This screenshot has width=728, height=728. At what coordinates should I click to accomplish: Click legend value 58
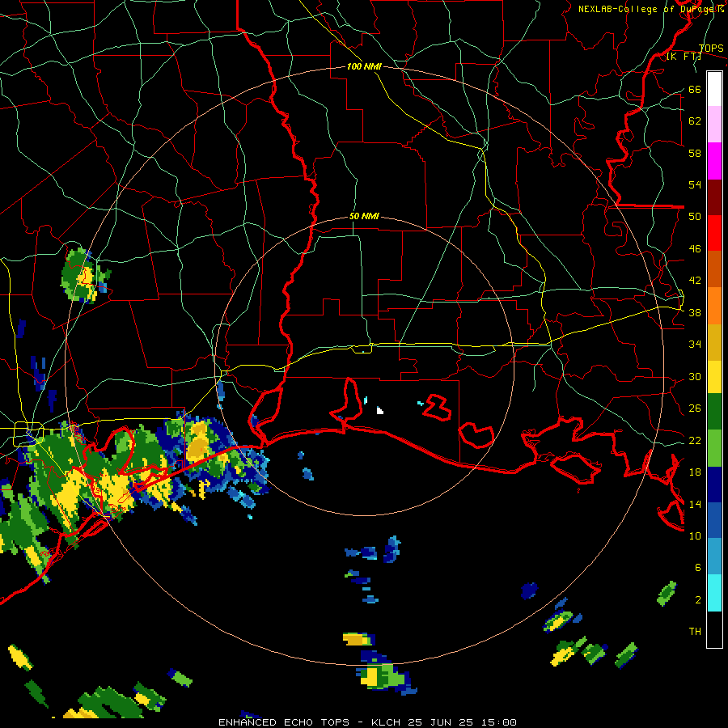pos(695,153)
